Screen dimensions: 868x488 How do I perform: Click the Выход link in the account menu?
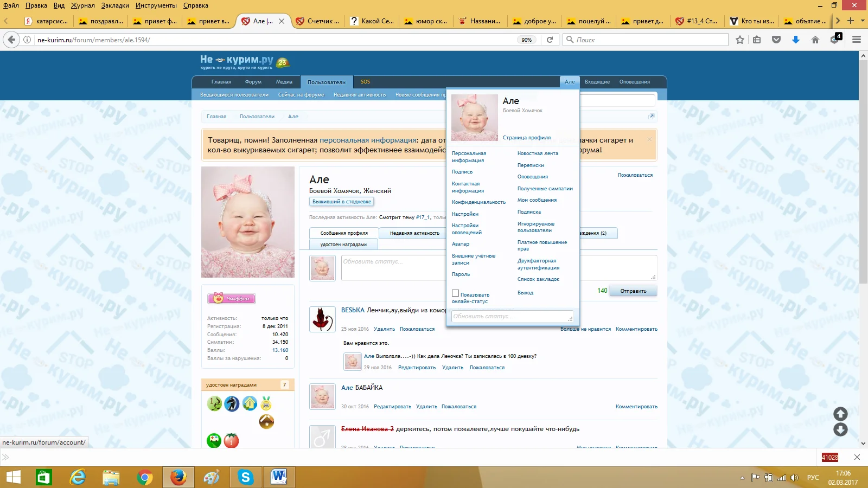click(x=525, y=293)
